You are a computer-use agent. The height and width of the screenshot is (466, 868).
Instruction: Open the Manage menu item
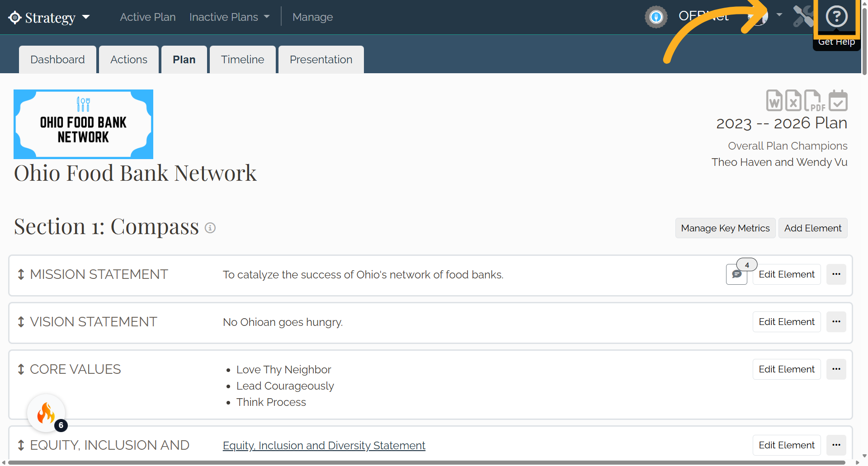[x=312, y=17]
